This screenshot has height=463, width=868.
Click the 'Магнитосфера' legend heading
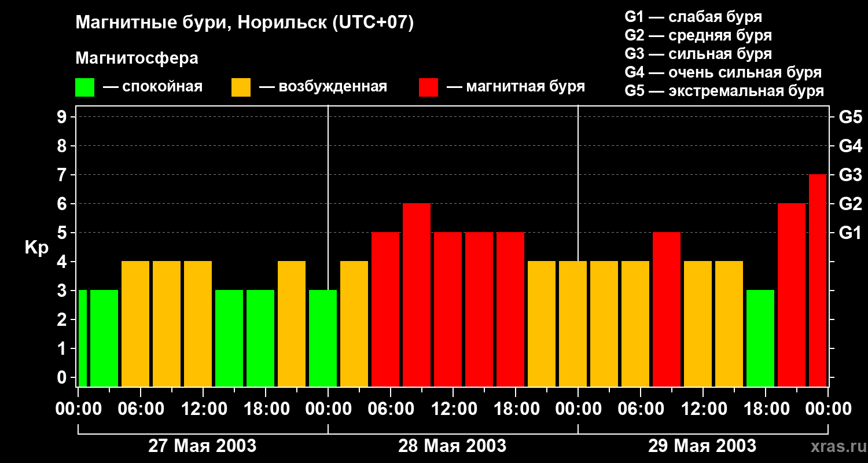click(137, 58)
